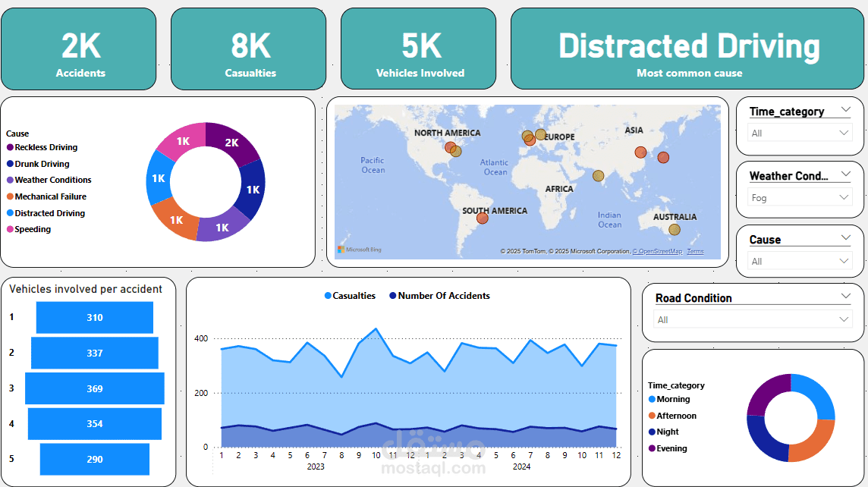This screenshot has width=868, height=487.
Task: Click the Speeding legend color dot
Action: pos(8,229)
